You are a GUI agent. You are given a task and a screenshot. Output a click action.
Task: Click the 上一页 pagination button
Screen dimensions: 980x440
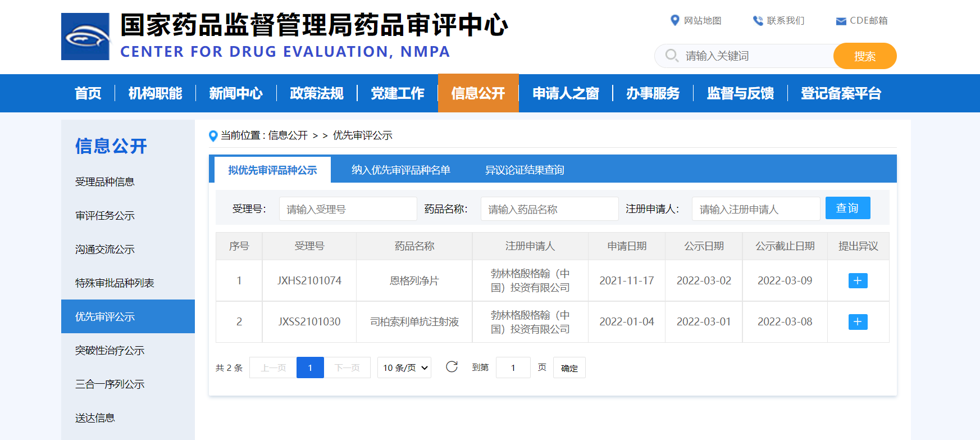click(x=274, y=368)
